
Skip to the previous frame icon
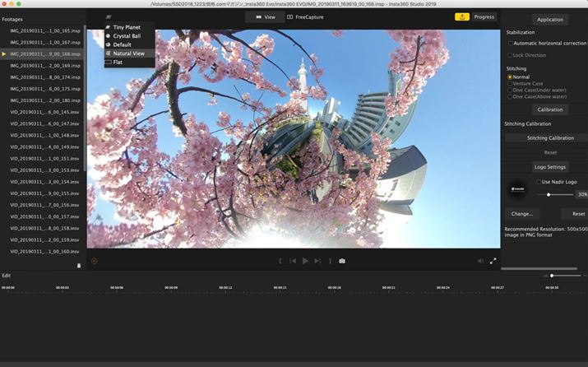pos(292,261)
